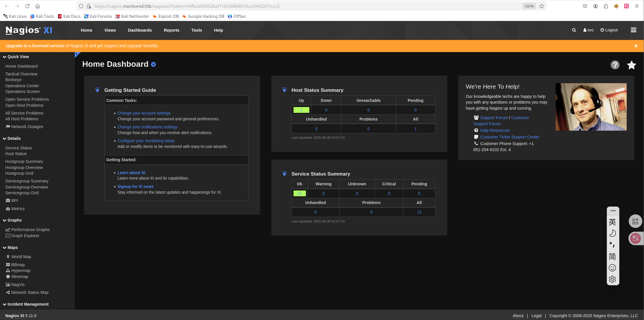Open Network Outages in sidebar
This screenshot has height=320, width=644.
coord(24,127)
